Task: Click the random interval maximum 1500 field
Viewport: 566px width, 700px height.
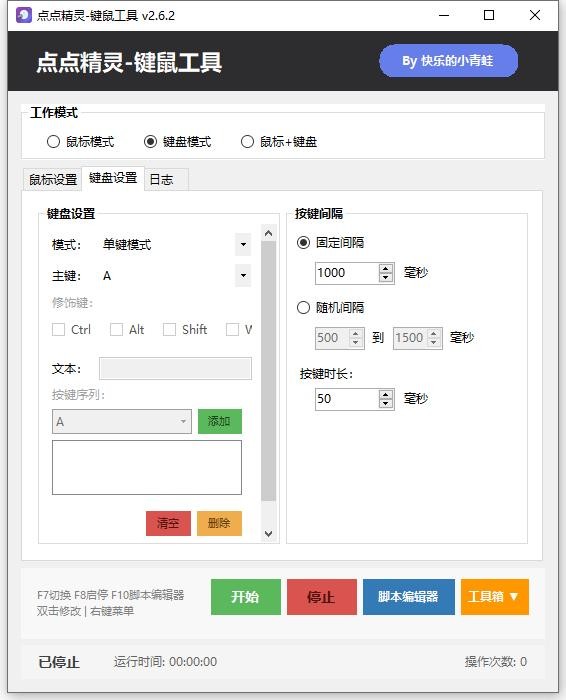Action: pos(410,338)
